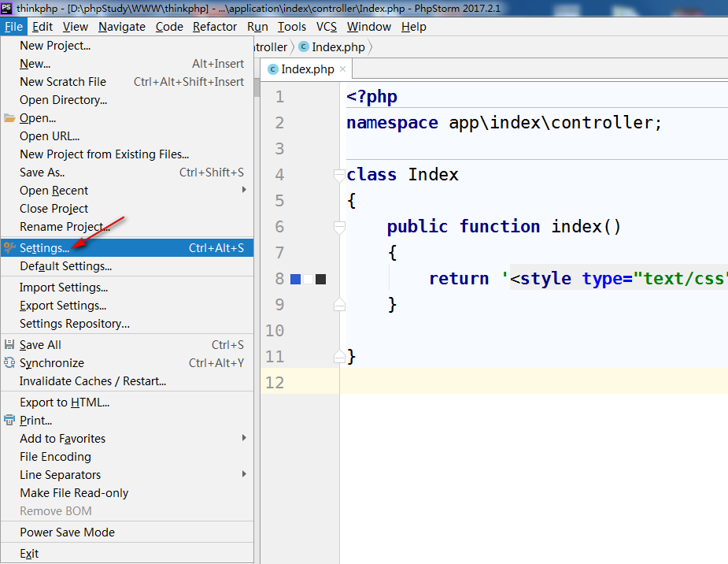Choose New... menu entry with Alt+Insert shortcut
728x564 pixels.
127,64
